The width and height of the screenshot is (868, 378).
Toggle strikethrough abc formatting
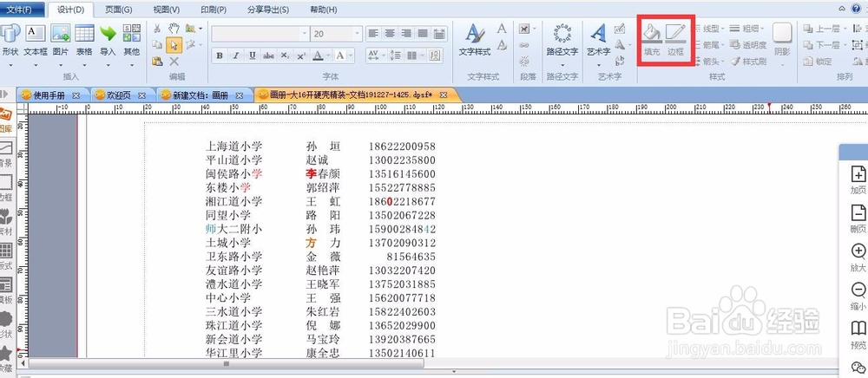(268, 55)
